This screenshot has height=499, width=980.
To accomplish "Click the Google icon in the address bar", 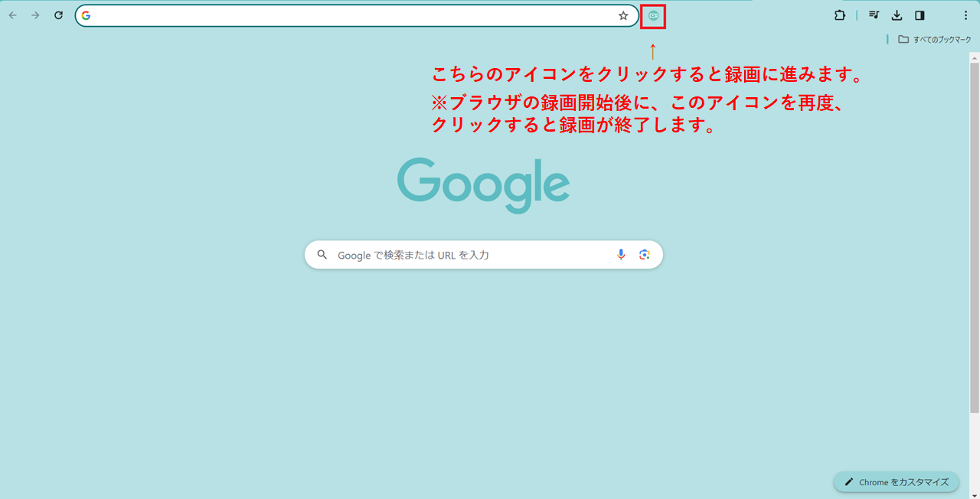I will click(87, 15).
